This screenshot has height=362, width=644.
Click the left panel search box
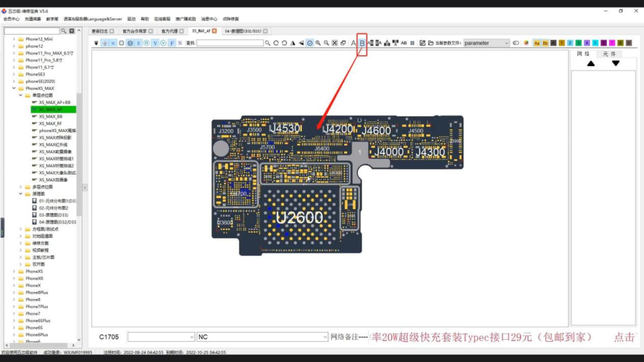pyautogui.click(x=32, y=31)
